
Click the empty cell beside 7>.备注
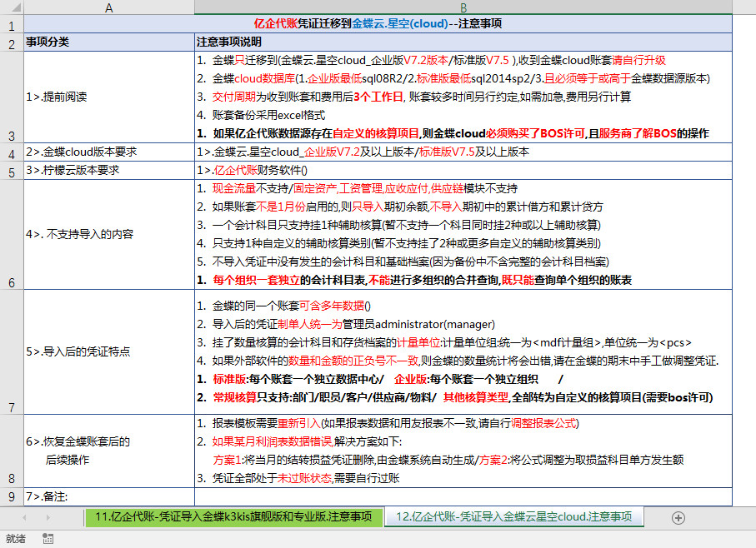pyautogui.click(x=463, y=497)
